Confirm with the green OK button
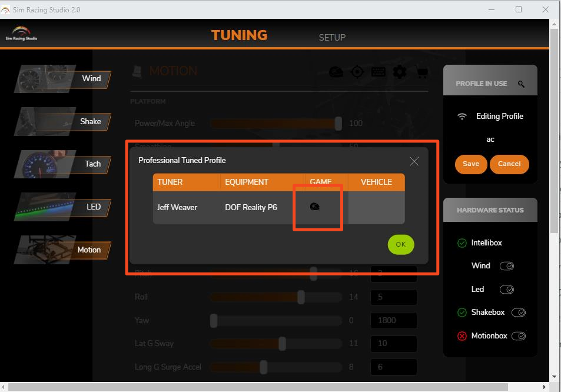561x392 pixels. 401,245
